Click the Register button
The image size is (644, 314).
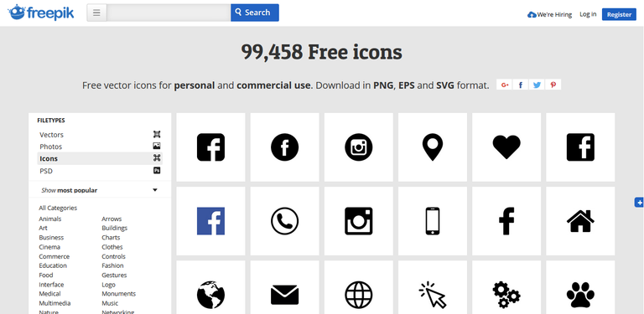click(619, 14)
